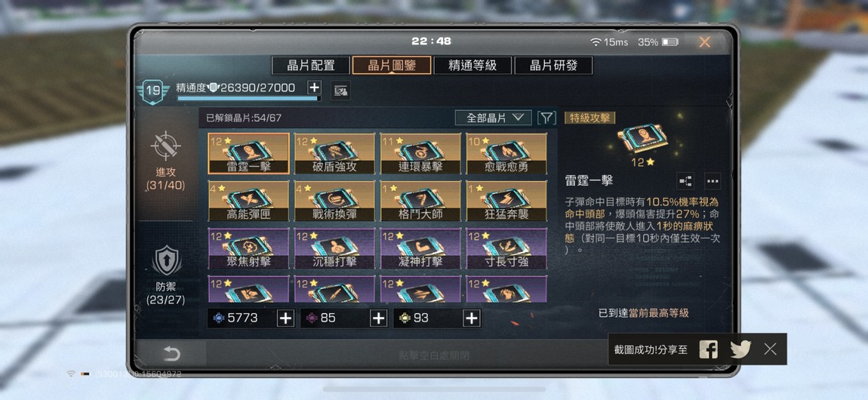Select the 連環暴擊 chip thumbnail
This screenshot has height=400, width=868.
point(420,153)
